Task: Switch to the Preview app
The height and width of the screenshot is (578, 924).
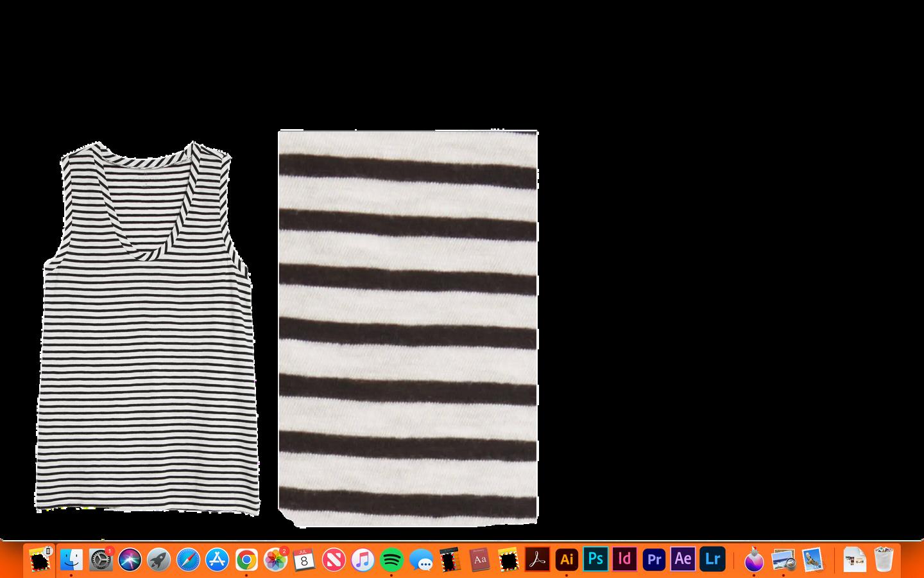Action: [783, 559]
